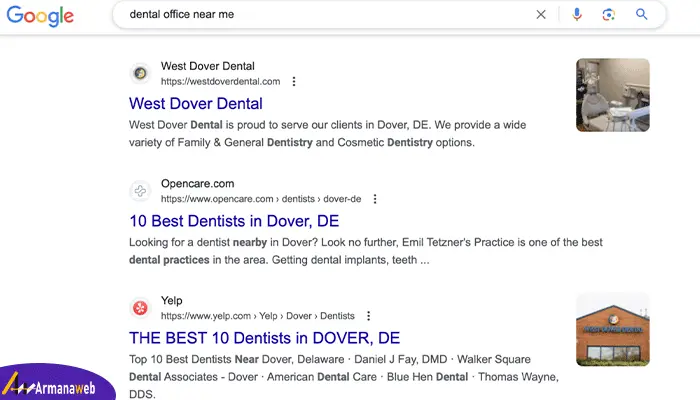Open Google Lens image search icon
This screenshot has height=400, width=700.
(608, 15)
